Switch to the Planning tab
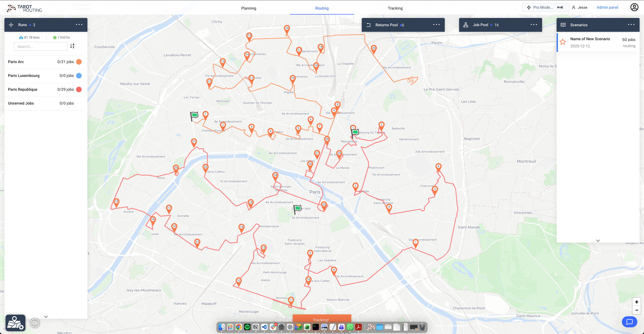Image resolution: width=644 pixels, height=334 pixels. point(249,8)
